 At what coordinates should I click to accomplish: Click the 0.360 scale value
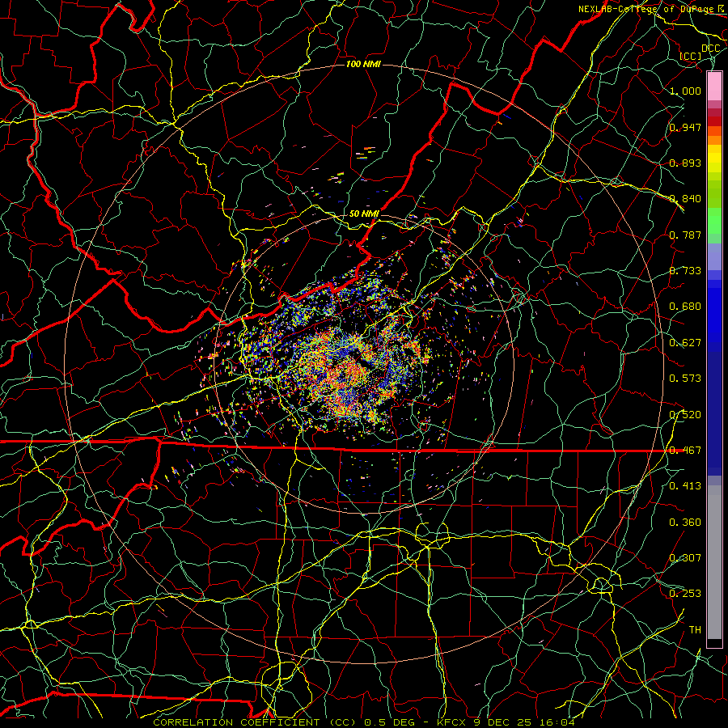[x=685, y=523]
